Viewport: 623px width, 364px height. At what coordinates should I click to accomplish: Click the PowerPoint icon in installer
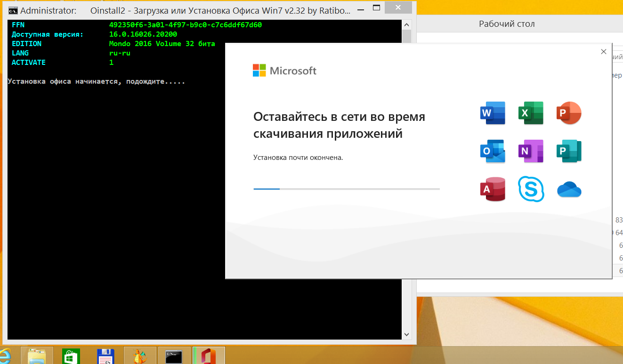(569, 113)
